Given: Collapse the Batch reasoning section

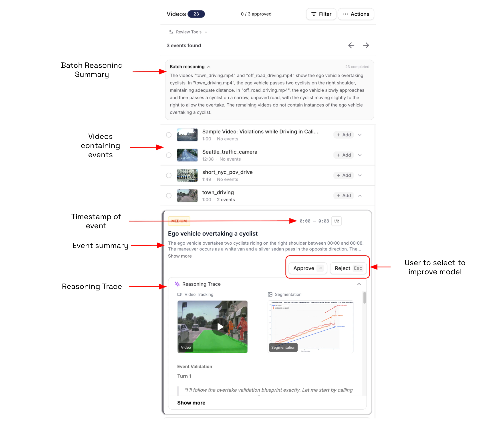Looking at the screenshot, I should click(x=209, y=67).
